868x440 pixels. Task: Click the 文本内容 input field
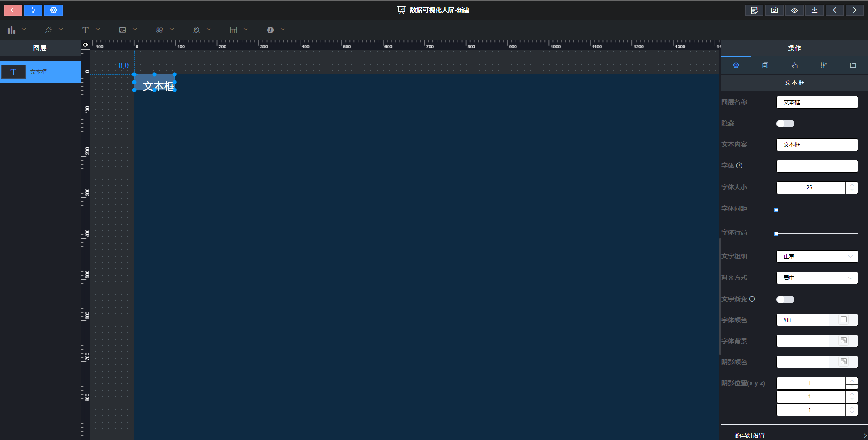coord(817,145)
